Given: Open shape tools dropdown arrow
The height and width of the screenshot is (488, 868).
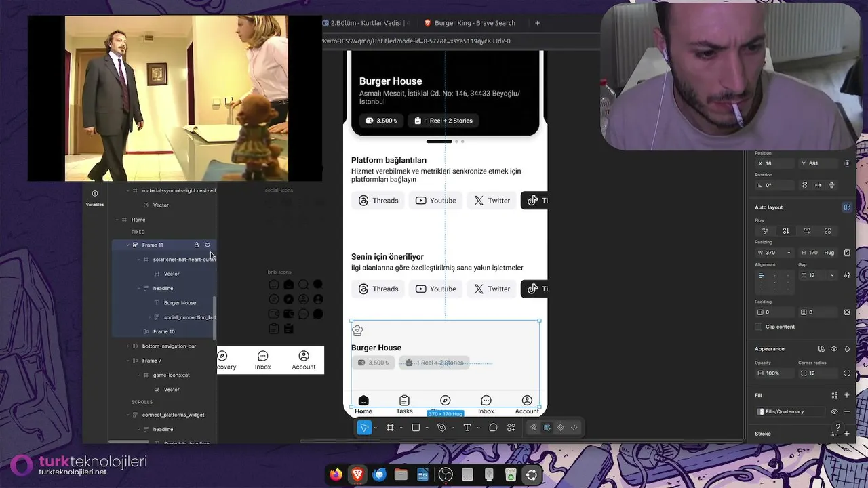Looking at the screenshot, I should (427, 428).
